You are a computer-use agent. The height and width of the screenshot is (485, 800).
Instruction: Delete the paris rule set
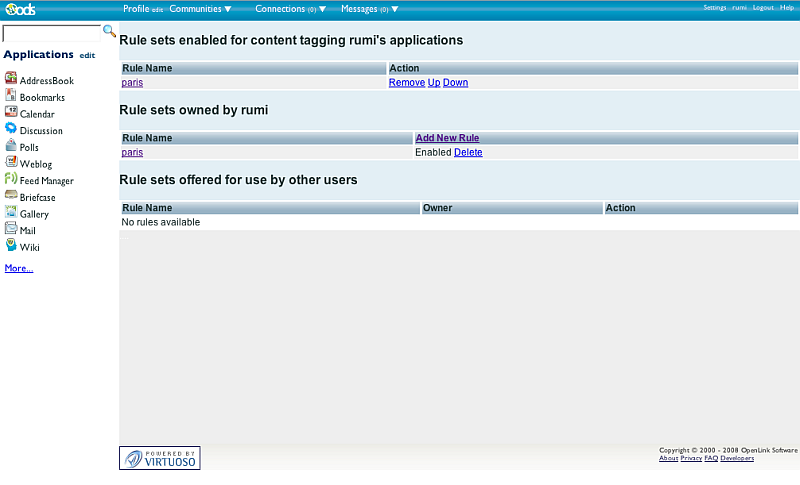(468, 153)
